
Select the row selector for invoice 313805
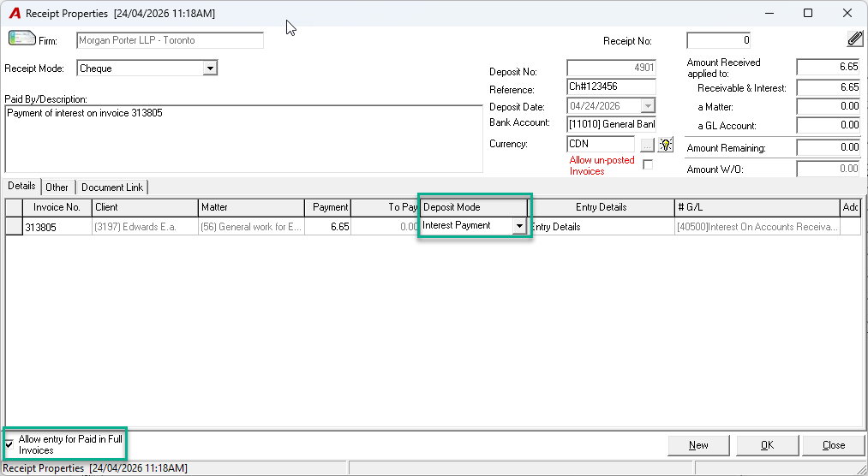click(x=14, y=227)
